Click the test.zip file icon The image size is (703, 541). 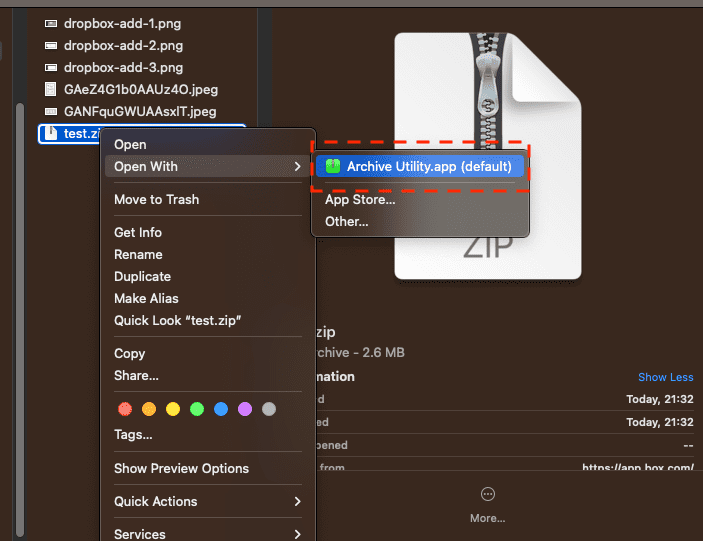51,133
